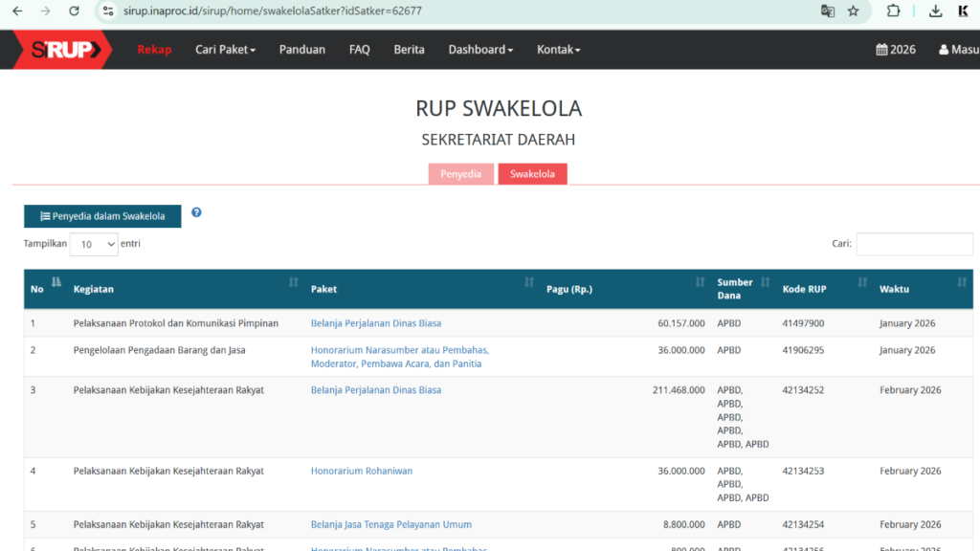Bookmark this page with the star icon

[853, 11]
